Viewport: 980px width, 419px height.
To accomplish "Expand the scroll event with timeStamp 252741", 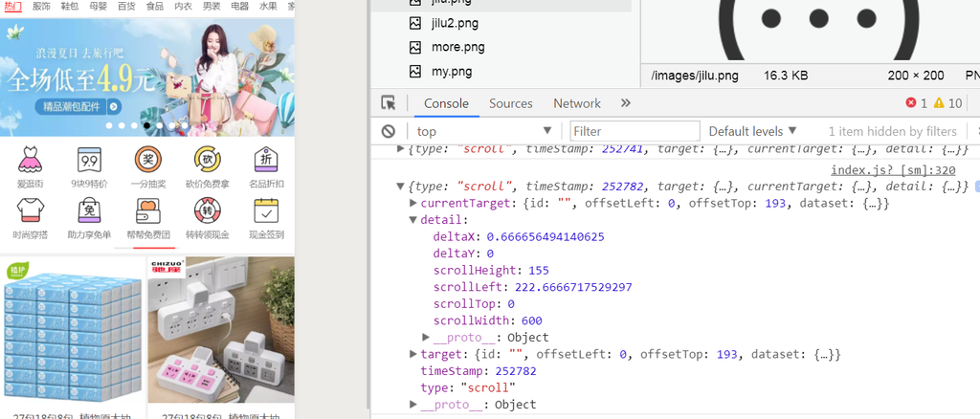I will pos(401,149).
